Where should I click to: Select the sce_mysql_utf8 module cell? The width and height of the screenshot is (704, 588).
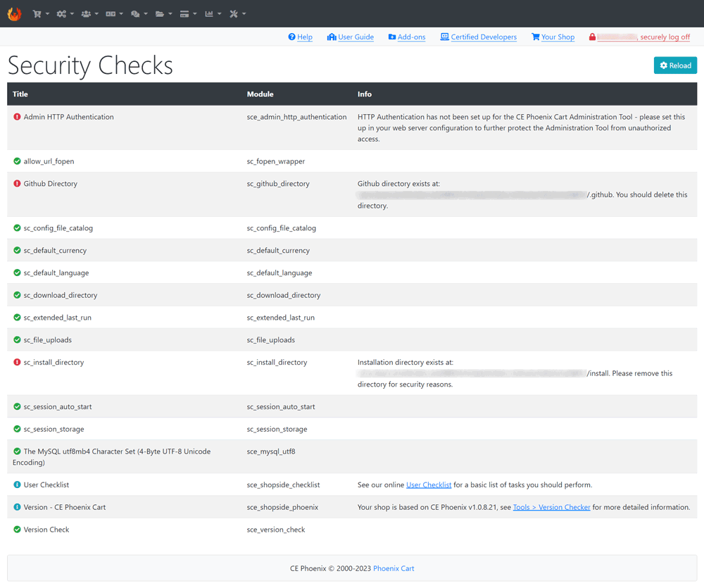coord(271,451)
